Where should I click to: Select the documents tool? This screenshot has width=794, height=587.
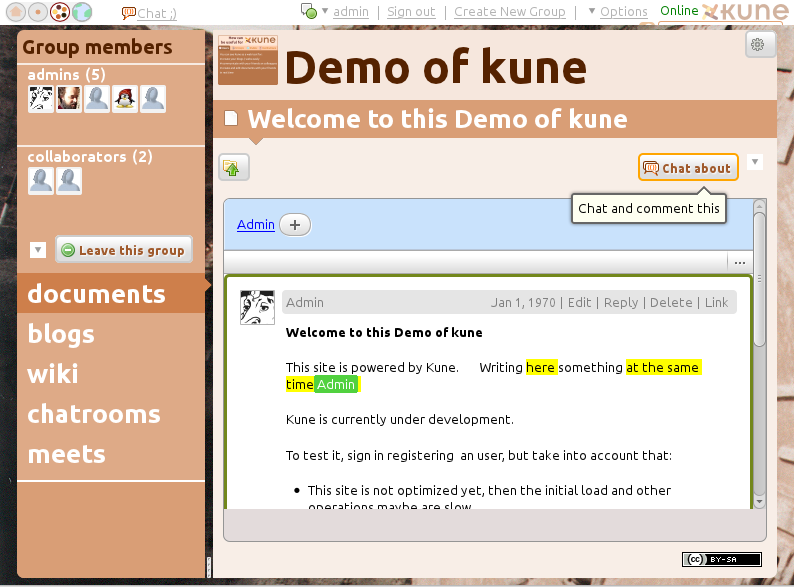point(111,294)
